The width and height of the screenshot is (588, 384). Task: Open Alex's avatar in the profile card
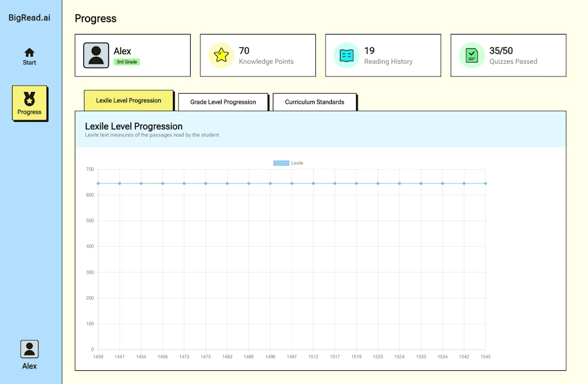tap(96, 55)
